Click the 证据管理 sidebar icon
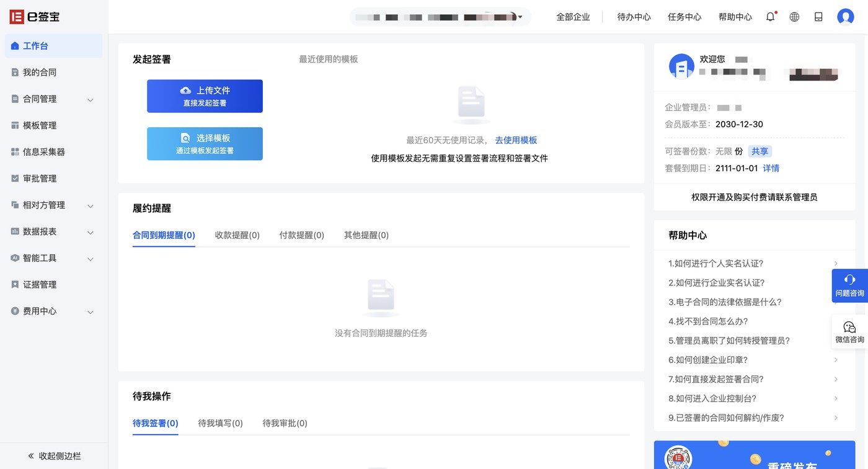Image resolution: width=868 pixels, height=469 pixels. coord(15,285)
